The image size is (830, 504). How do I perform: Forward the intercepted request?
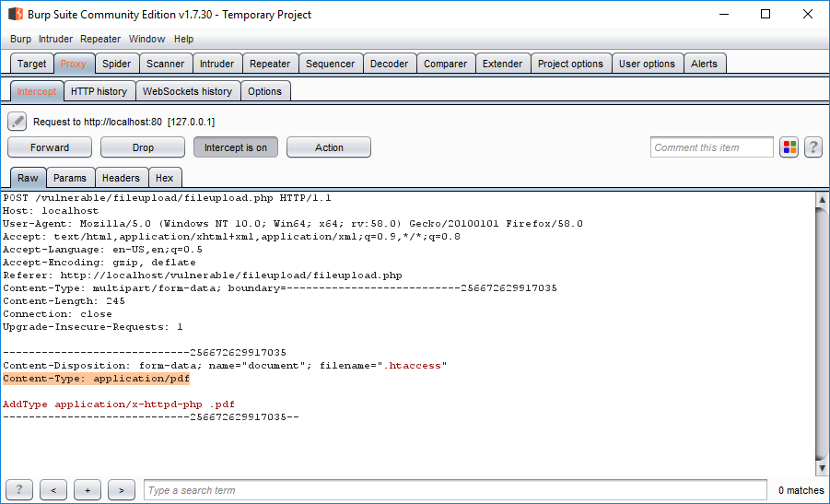point(50,147)
